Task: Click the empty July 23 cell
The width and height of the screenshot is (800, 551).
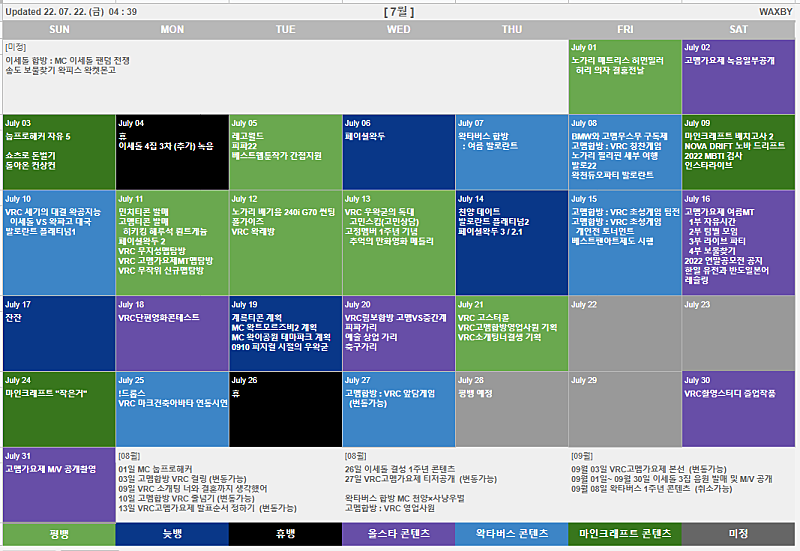Action: [738, 333]
